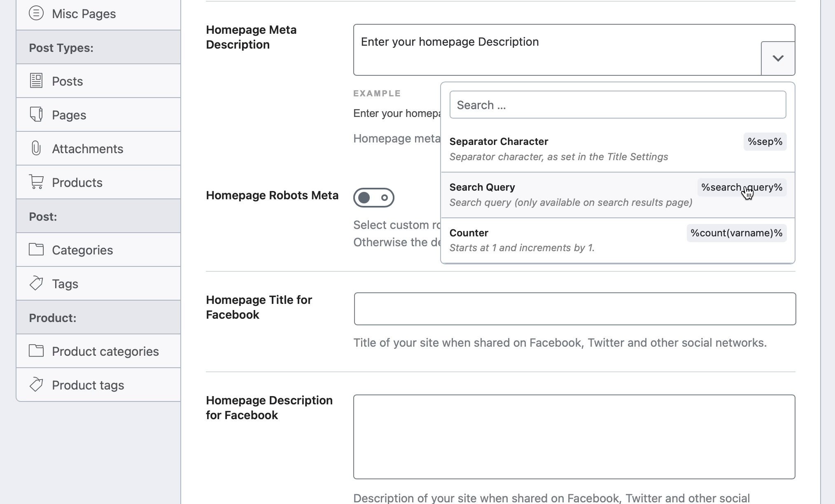Click the %search_query% variable tag
Screen dimensions: 835x504
point(742,187)
